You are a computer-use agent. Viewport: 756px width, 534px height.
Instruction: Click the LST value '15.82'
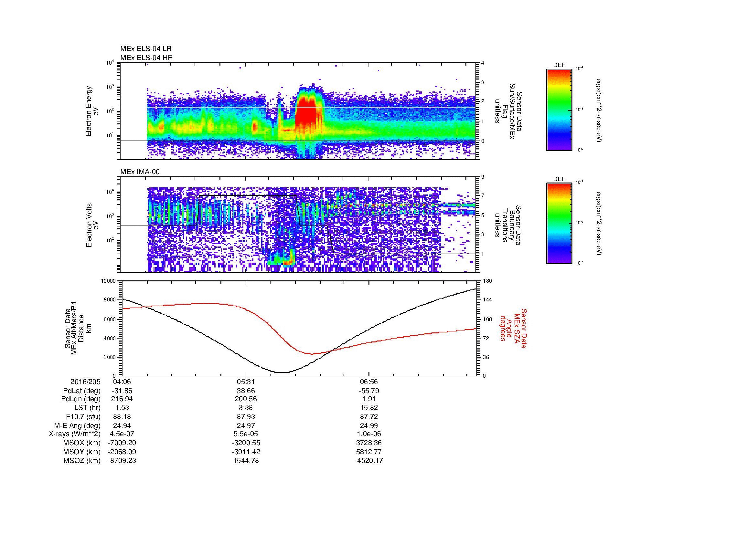click(x=369, y=408)
